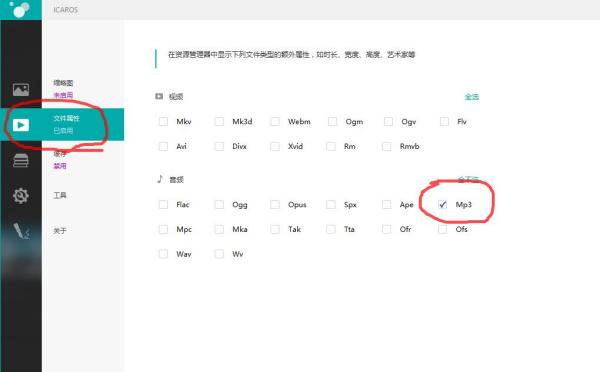
Task: Click the Icaros logo icon
Action: coord(21,9)
